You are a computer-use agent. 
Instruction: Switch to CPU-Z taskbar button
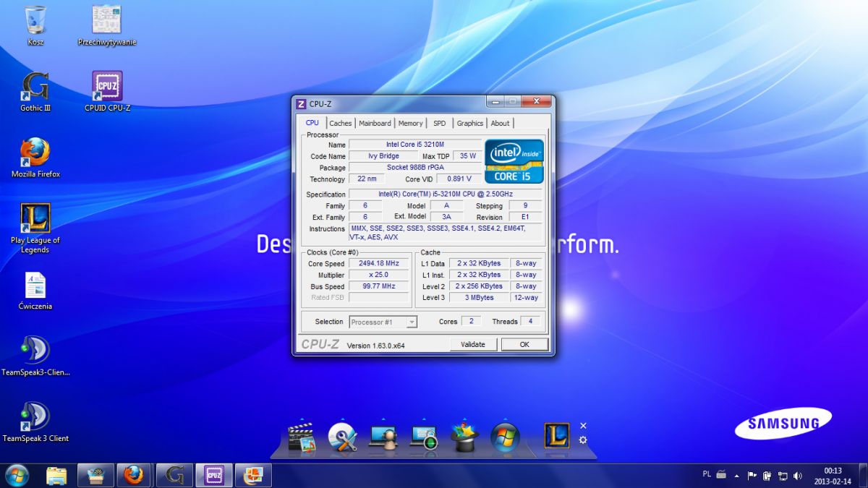pos(214,475)
